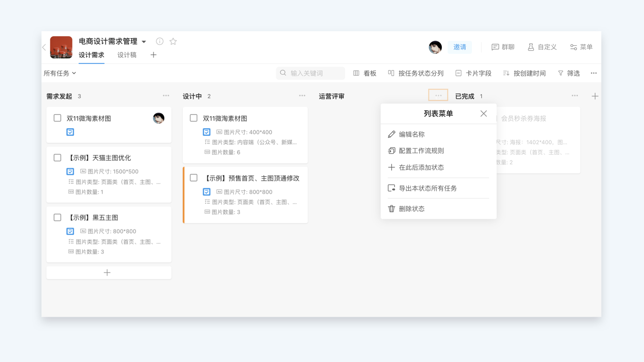
Task: Add a new status column
Action: tap(595, 96)
